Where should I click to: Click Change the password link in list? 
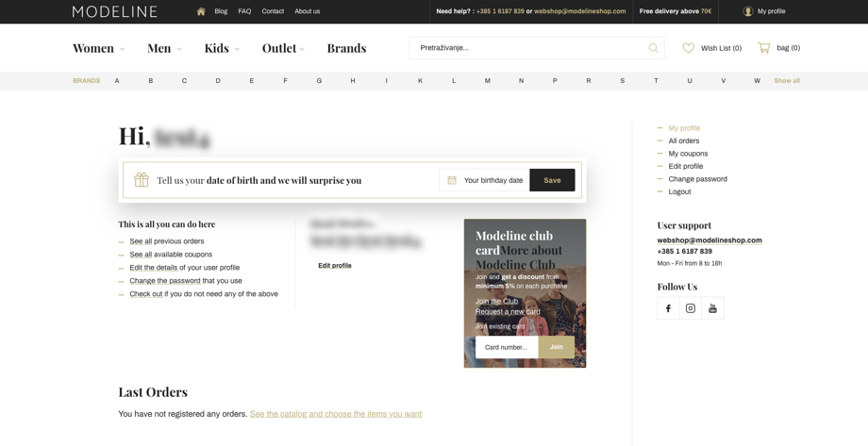tap(165, 281)
